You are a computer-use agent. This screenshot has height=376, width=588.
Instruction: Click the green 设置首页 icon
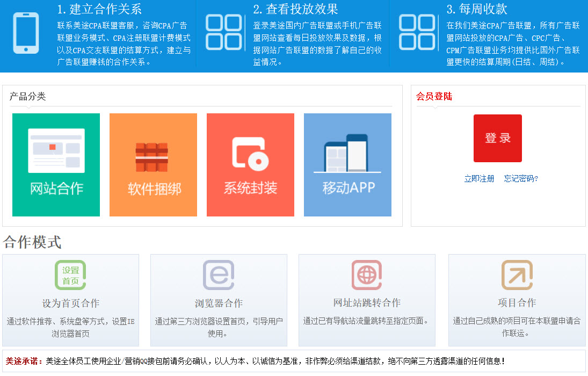[70, 275]
